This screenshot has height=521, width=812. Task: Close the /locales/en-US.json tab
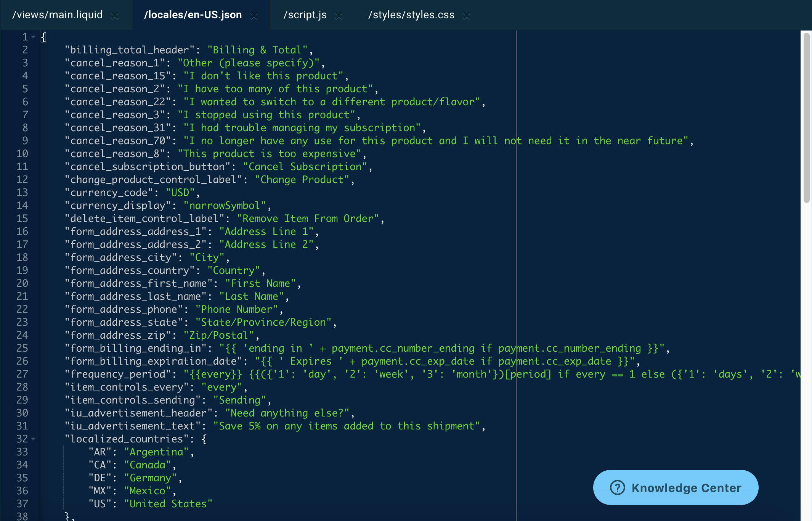(254, 16)
